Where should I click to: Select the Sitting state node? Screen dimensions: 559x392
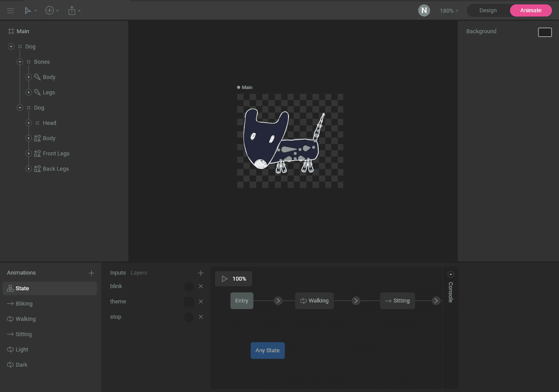[397, 301]
